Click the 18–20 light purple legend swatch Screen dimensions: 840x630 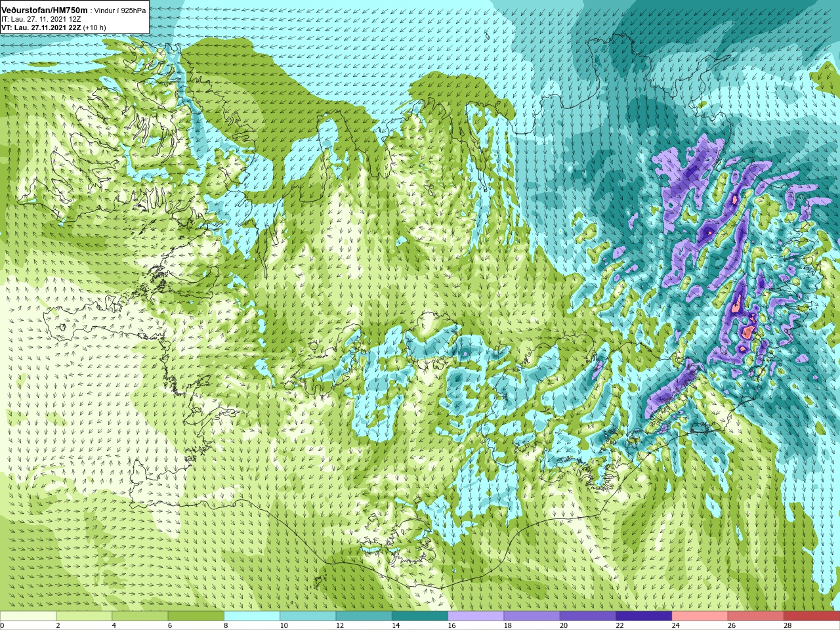532,616
